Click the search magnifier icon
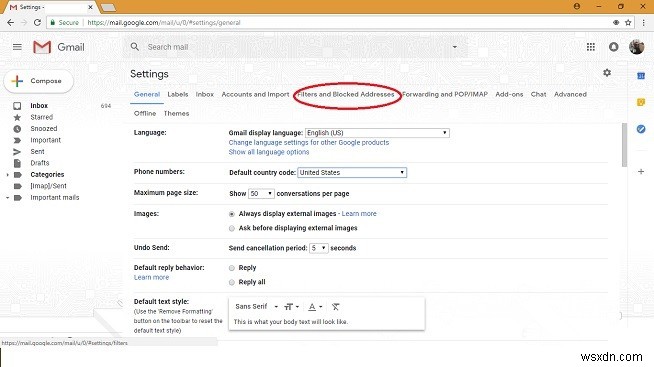The width and height of the screenshot is (654, 367). (x=134, y=47)
